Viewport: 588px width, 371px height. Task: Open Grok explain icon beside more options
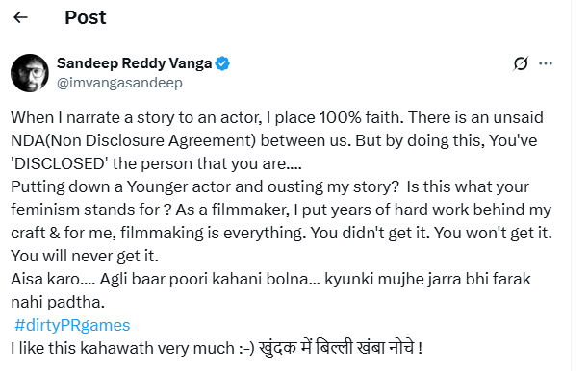click(521, 63)
